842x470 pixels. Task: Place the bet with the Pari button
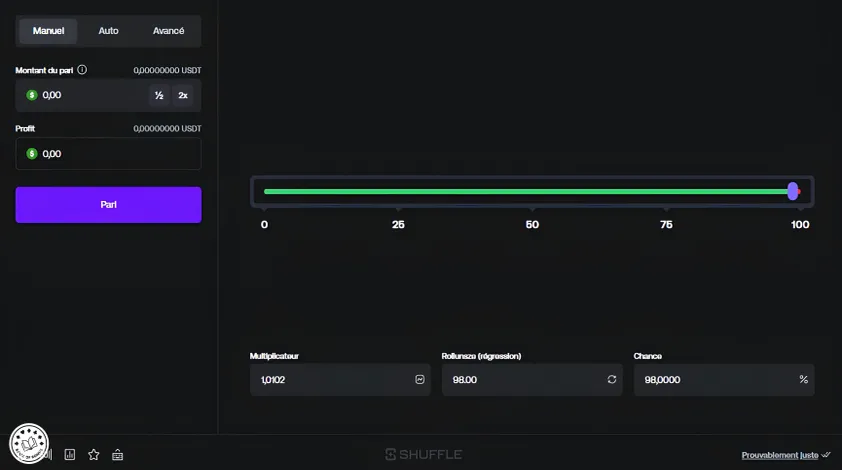[108, 205]
